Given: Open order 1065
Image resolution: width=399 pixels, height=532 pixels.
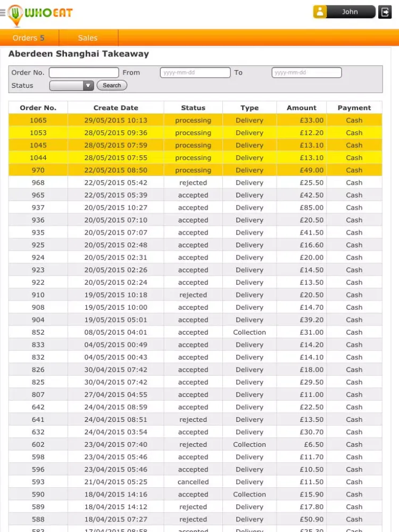Looking at the screenshot, I should click(195, 120).
